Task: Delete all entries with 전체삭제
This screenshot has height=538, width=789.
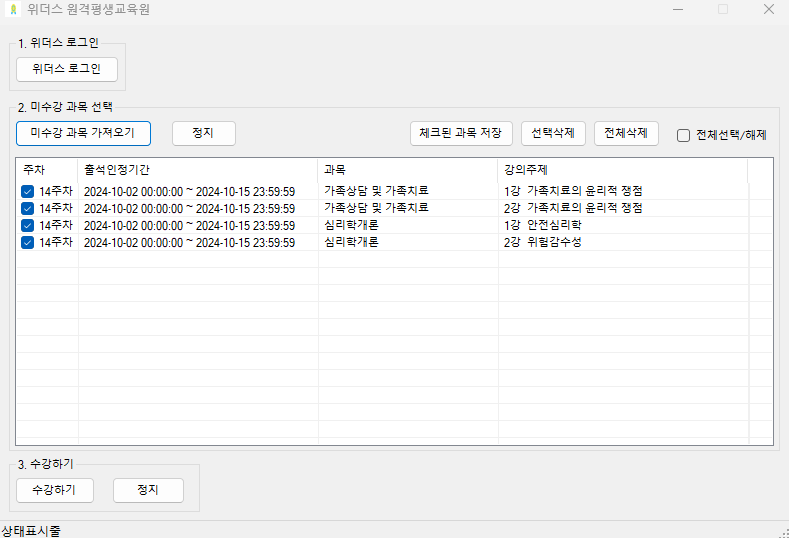Action: coord(626,133)
